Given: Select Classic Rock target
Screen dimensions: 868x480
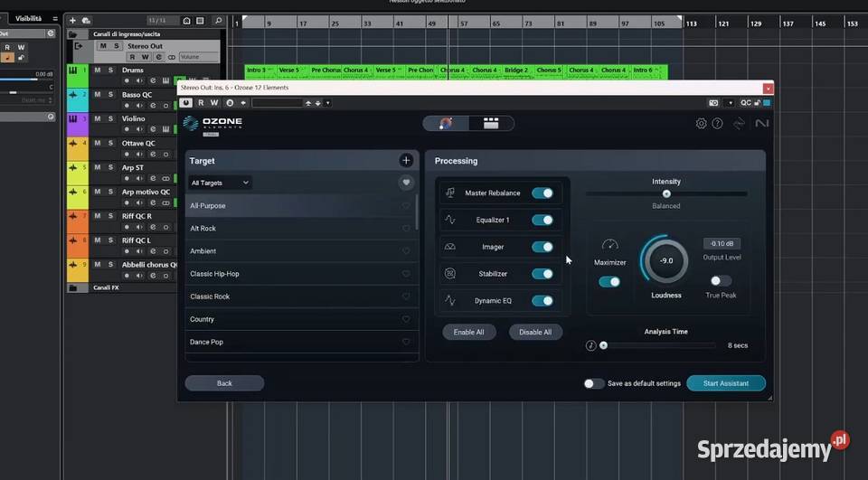Looking at the screenshot, I should (x=300, y=296).
